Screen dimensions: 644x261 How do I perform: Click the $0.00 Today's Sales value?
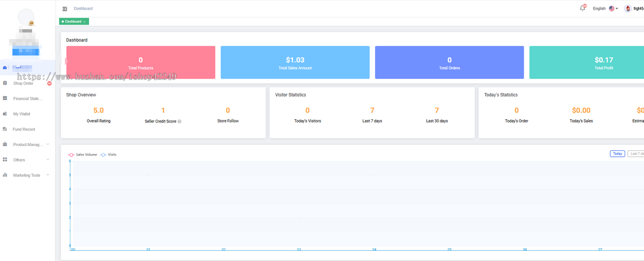click(x=581, y=110)
